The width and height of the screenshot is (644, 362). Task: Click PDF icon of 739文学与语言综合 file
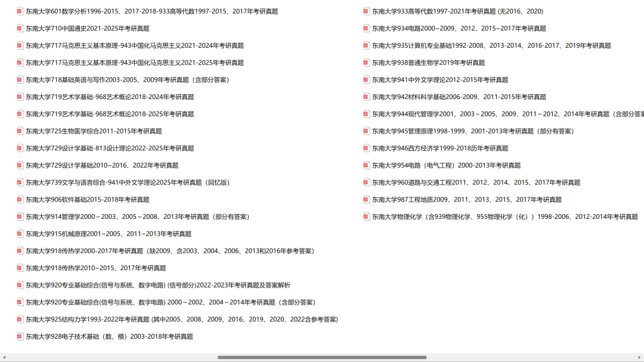[20, 182]
